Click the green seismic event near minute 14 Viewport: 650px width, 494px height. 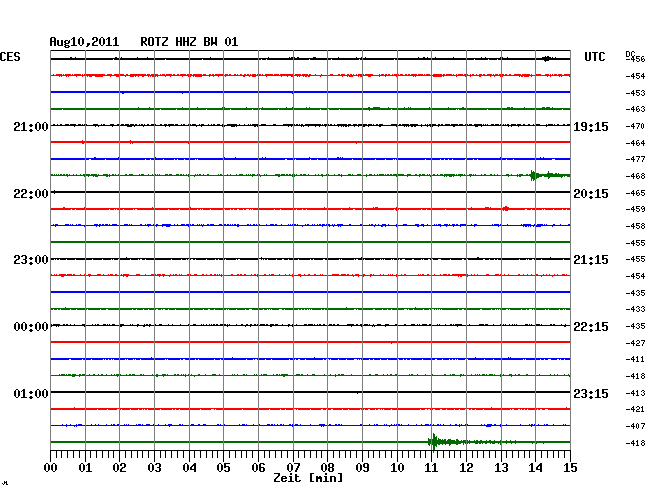(x=549, y=175)
